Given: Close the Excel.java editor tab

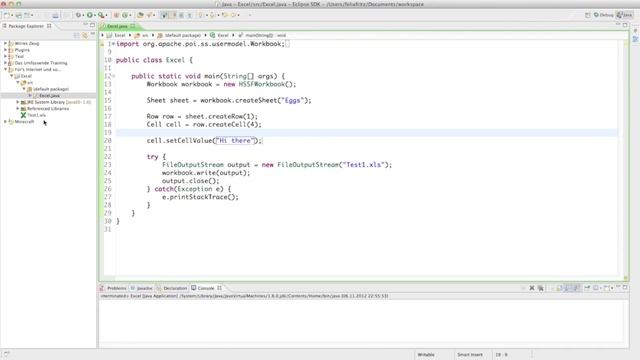Looking at the screenshot, I should 133,26.
